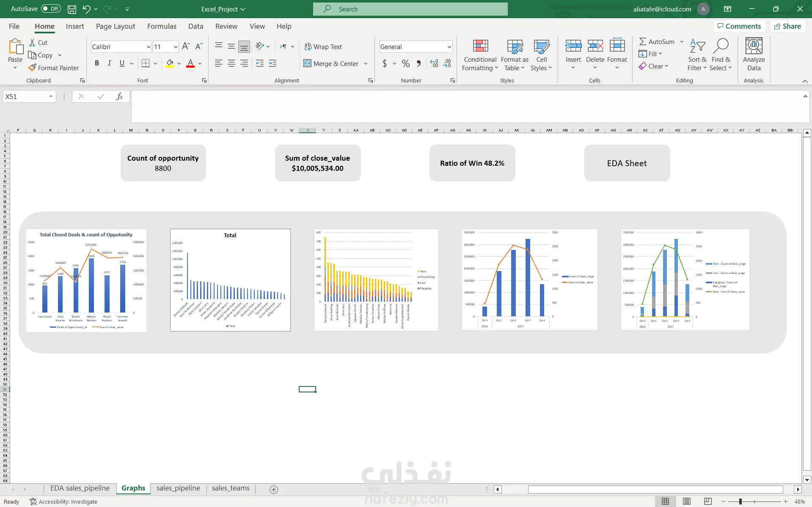Toggle the AutoSave switch

click(51, 9)
